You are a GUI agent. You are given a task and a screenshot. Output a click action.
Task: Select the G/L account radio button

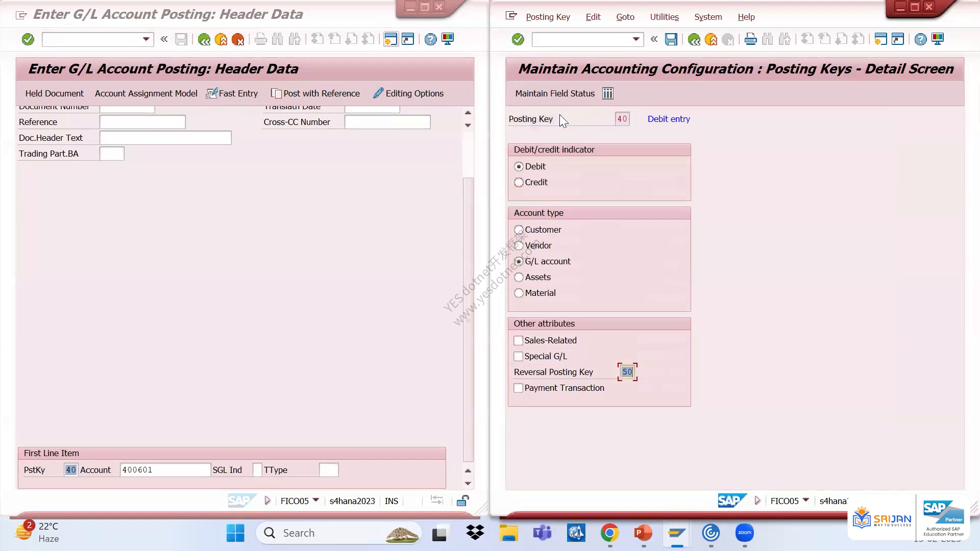click(x=519, y=261)
